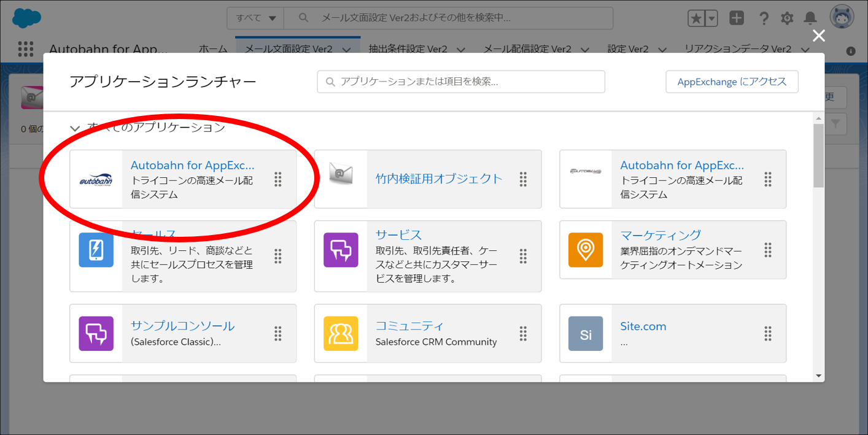Click the AppExchange にアクセス button

(x=732, y=82)
